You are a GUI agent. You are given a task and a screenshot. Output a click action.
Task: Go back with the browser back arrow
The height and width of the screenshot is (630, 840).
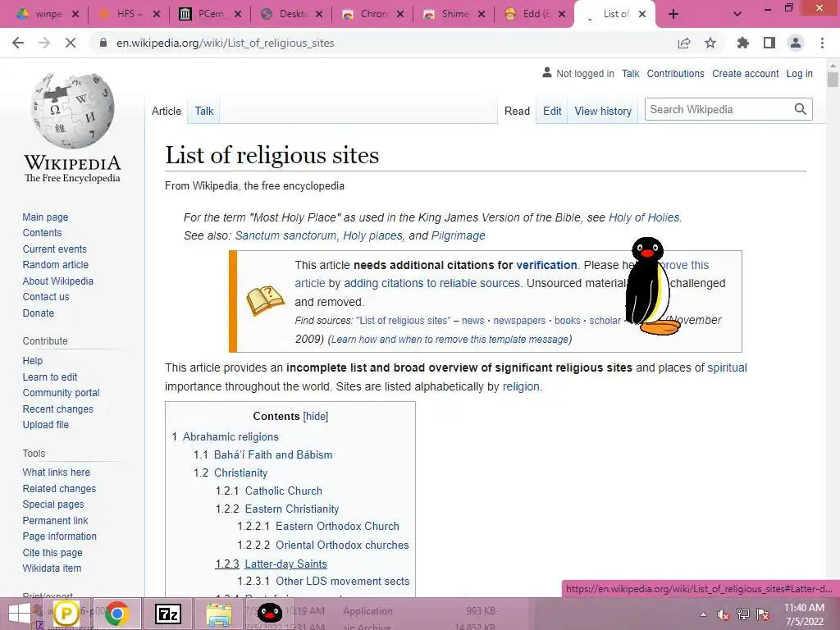pos(18,43)
